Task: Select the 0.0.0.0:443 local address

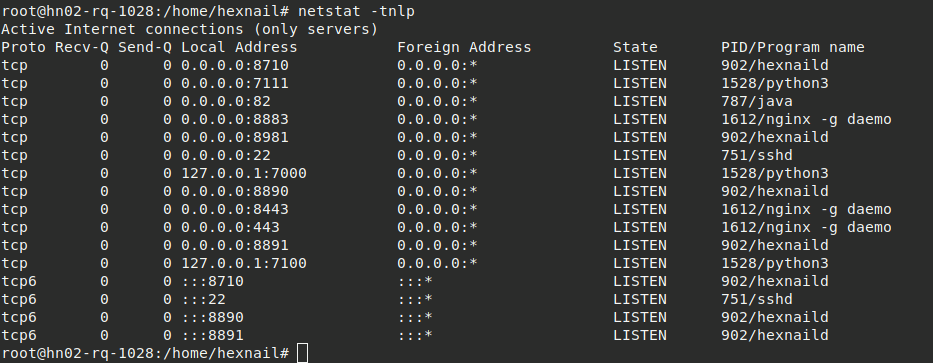Action: click(x=230, y=227)
